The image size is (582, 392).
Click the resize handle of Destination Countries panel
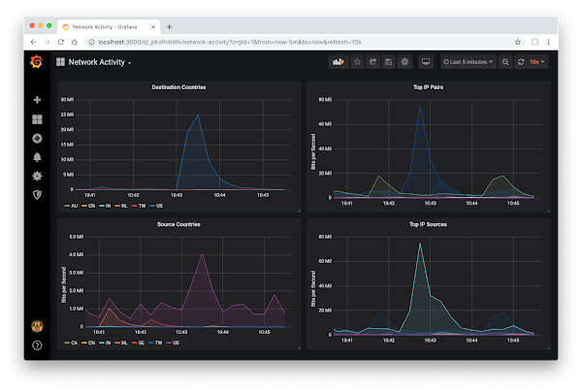tap(299, 211)
